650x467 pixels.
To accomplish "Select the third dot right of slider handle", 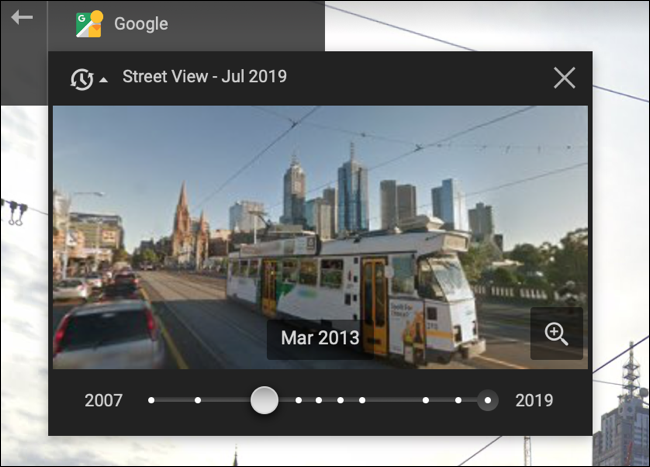I will pos(340,400).
